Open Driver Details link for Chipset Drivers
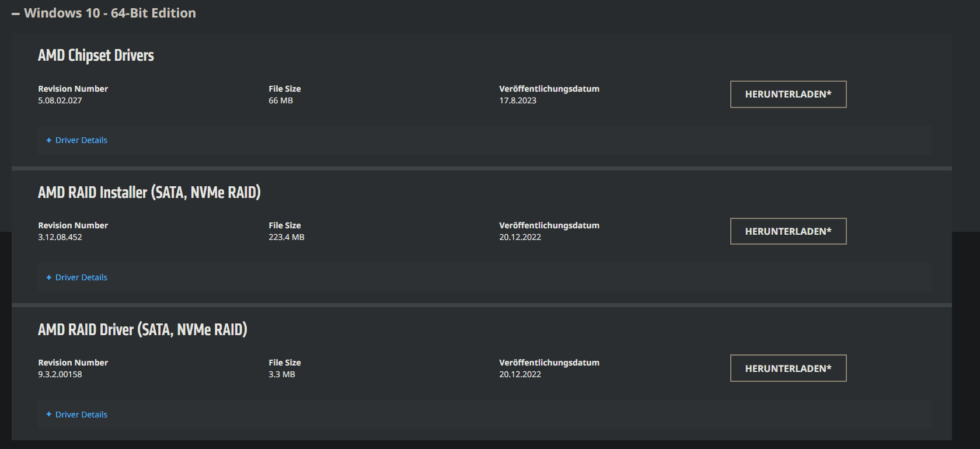980x449 pixels. 81,140
